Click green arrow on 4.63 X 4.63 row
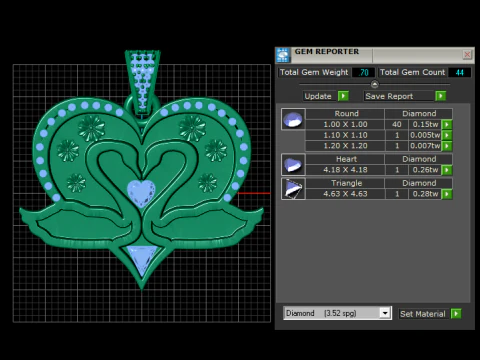Viewport: 480px width, 360px height. click(447, 194)
